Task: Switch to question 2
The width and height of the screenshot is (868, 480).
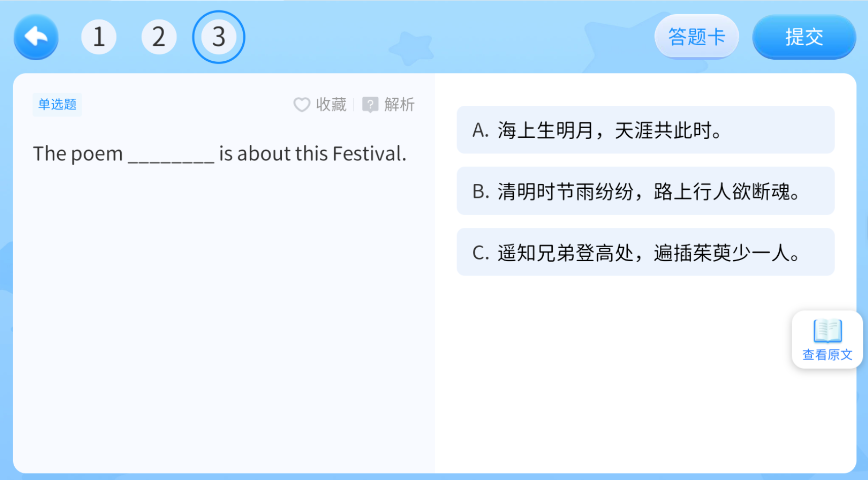Action: coord(159,36)
